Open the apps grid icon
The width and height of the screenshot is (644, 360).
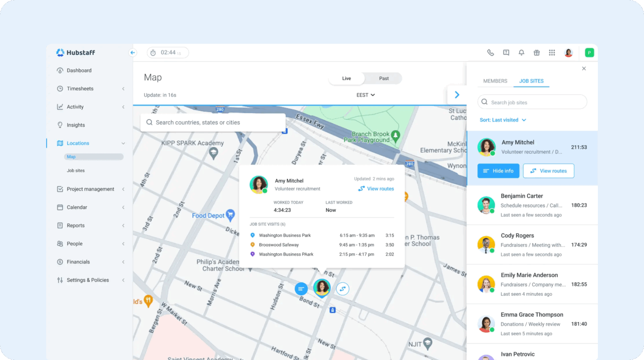click(x=552, y=52)
